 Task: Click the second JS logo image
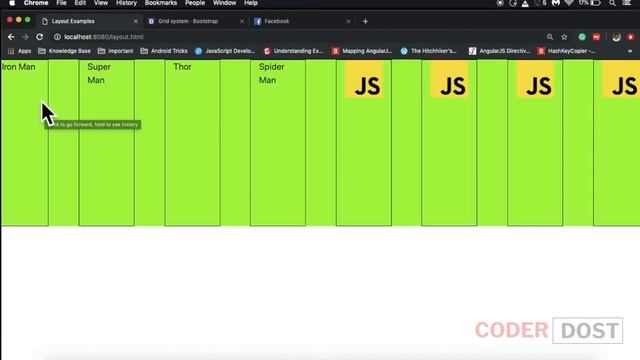tap(449, 79)
